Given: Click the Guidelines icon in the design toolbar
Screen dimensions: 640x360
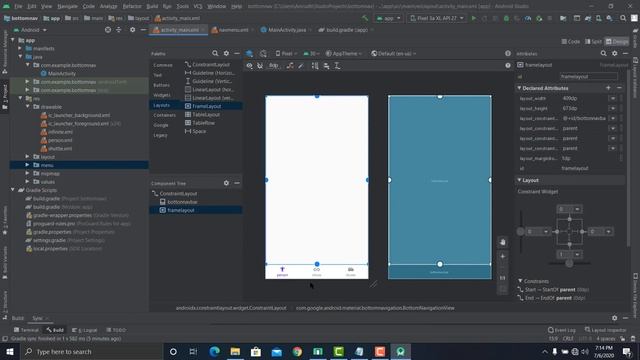Looking at the screenshot, I should click(x=338, y=66).
